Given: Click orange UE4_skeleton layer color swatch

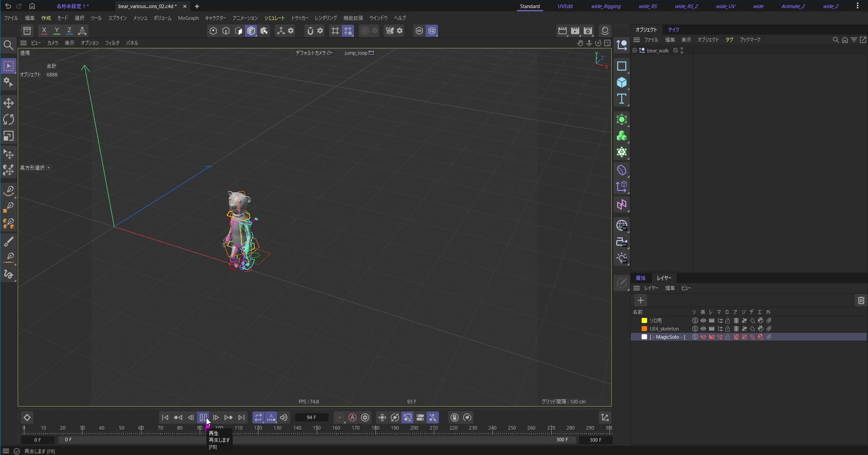Looking at the screenshot, I should [644, 329].
